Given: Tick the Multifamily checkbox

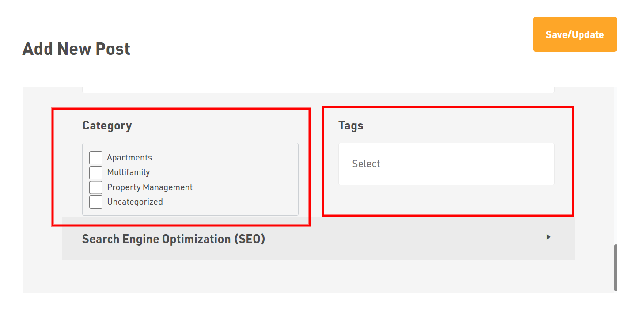Looking at the screenshot, I should point(96,172).
